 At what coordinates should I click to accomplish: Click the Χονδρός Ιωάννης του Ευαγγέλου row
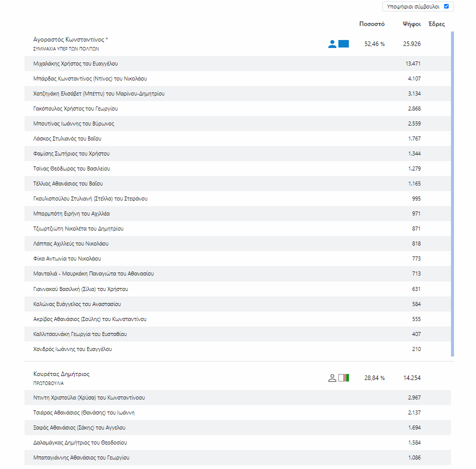(x=73, y=349)
